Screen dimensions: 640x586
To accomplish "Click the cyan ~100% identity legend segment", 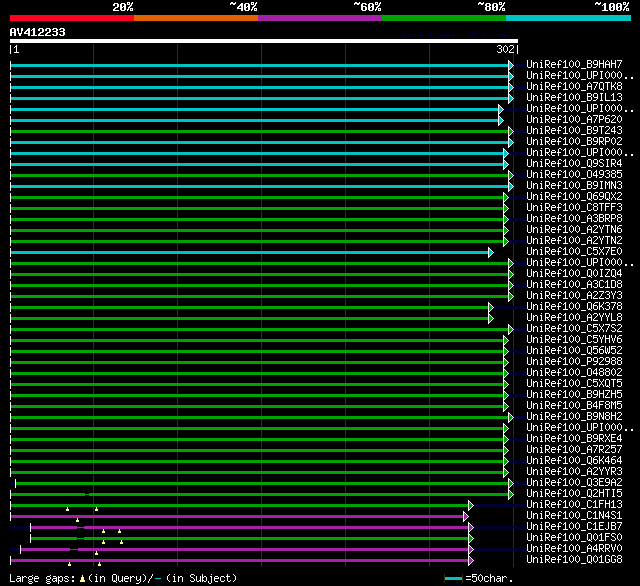I will pyautogui.click(x=567, y=17).
